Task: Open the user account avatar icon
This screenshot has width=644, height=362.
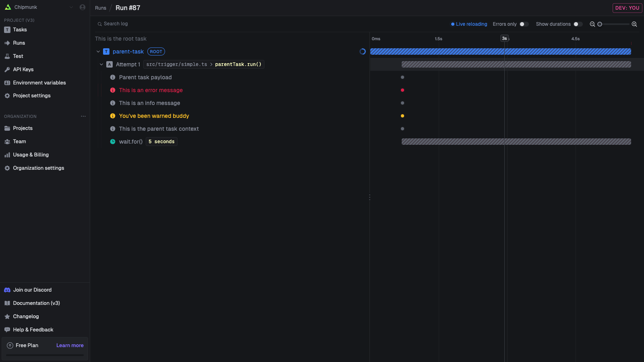Action: coord(83,7)
